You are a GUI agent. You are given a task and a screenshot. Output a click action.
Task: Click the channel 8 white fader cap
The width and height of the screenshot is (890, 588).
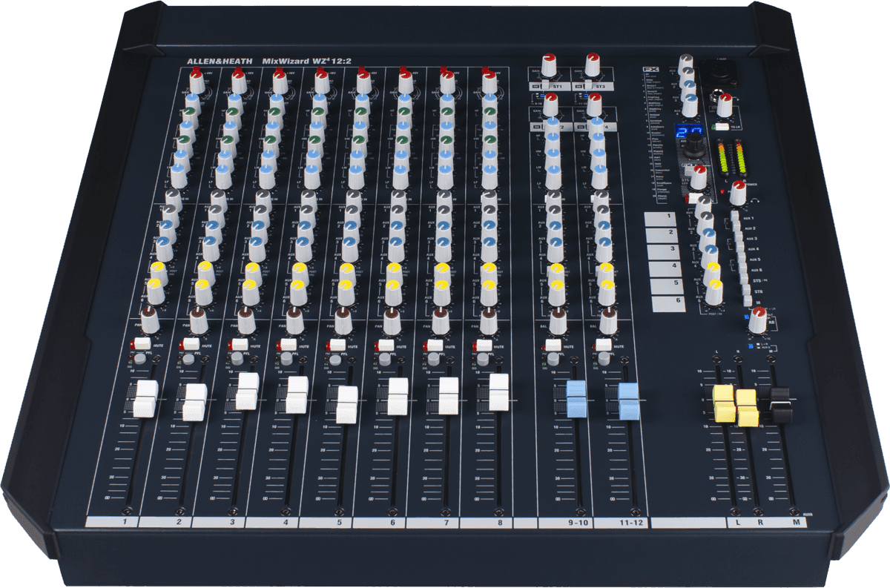(498, 392)
